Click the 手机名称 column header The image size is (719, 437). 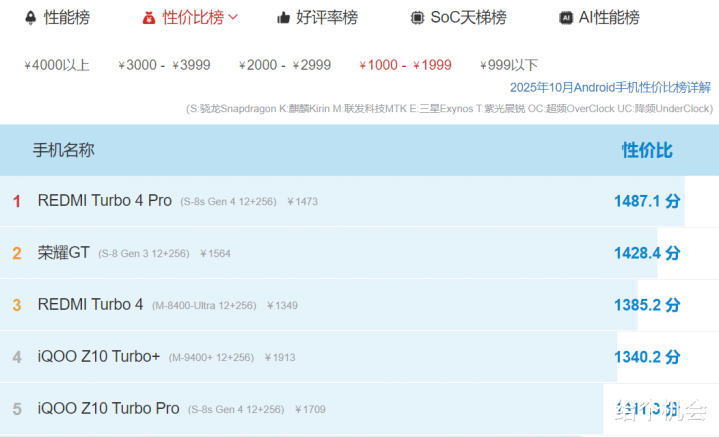(63, 150)
